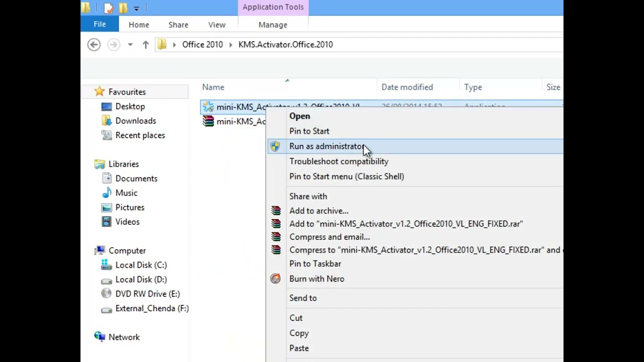Click the Properties icon in the quick access toolbar
The height and width of the screenshot is (362, 644).
tap(109, 8)
